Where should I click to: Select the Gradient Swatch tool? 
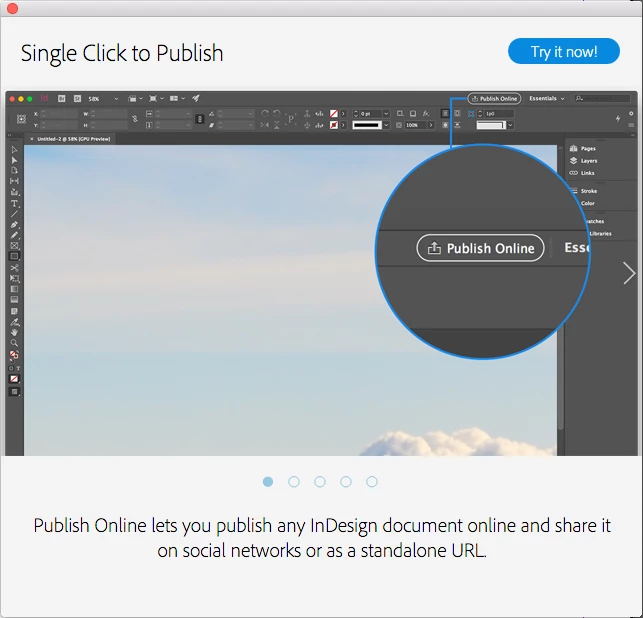pyautogui.click(x=14, y=290)
